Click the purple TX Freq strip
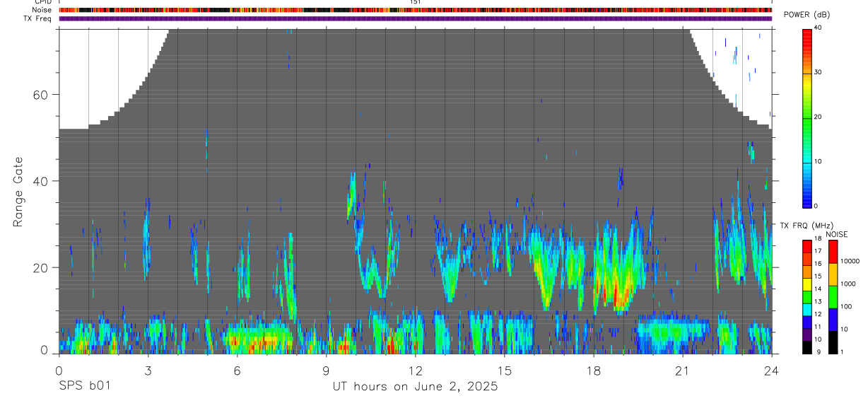Image resolution: width=868 pixels, height=401 pixels. click(415, 18)
